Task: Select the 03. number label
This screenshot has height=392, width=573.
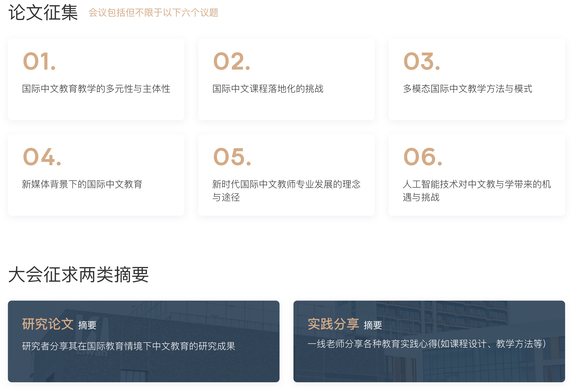Action: pyautogui.click(x=422, y=61)
